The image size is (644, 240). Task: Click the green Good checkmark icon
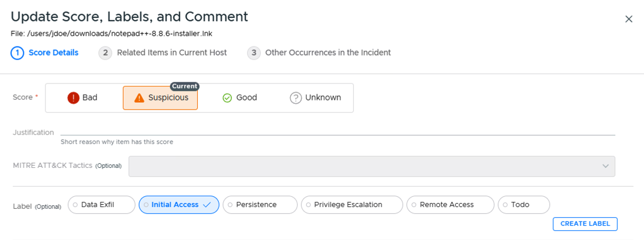(x=227, y=98)
